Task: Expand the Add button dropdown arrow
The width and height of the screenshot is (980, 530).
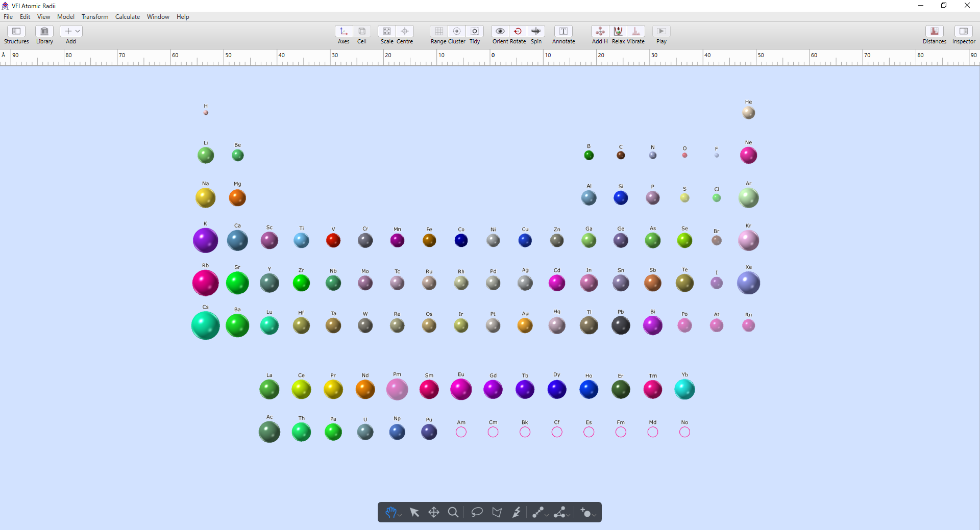Action: (x=78, y=32)
